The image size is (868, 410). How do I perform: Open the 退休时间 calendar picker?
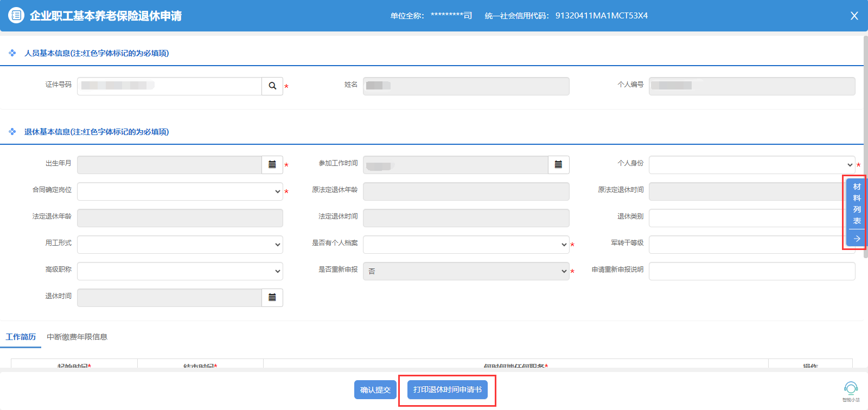click(x=272, y=298)
